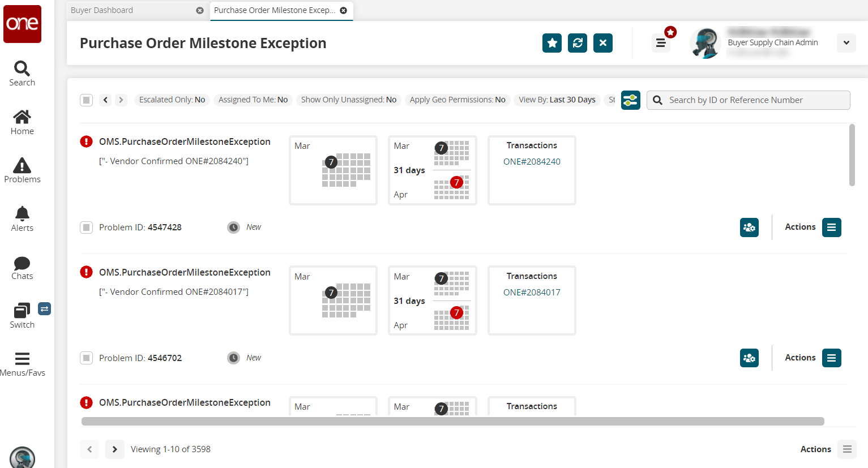Click the 31 days duration tile for problem 4547428
This screenshot has width=868, height=468.
tap(433, 170)
